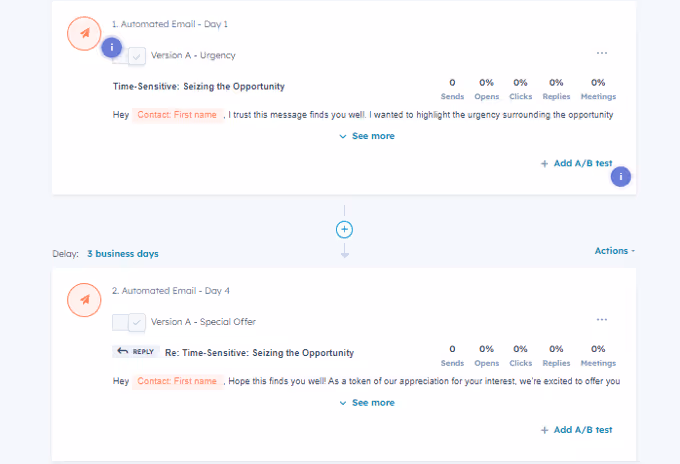The height and width of the screenshot is (464, 680).
Task: Click the Version A - Special Offer label
Action: (203, 322)
